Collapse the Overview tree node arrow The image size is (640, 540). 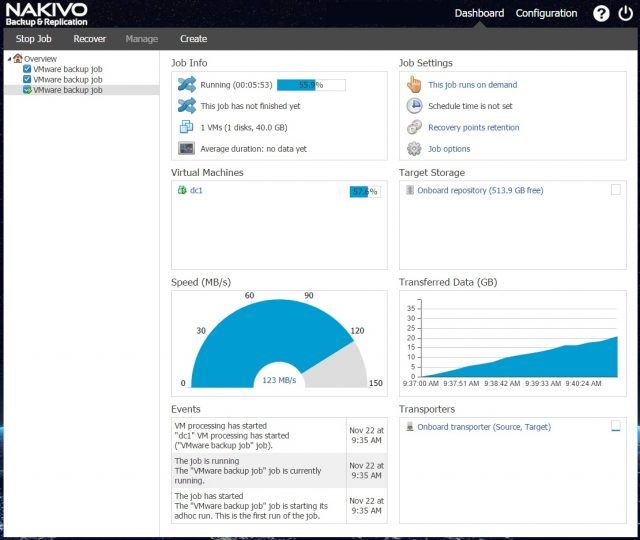click(9, 59)
